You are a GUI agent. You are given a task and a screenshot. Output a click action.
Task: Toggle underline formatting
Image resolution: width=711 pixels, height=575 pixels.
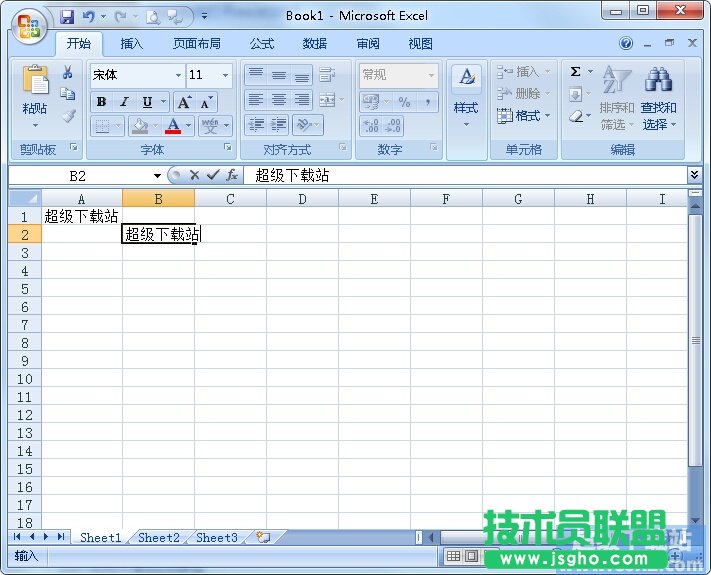(x=148, y=102)
